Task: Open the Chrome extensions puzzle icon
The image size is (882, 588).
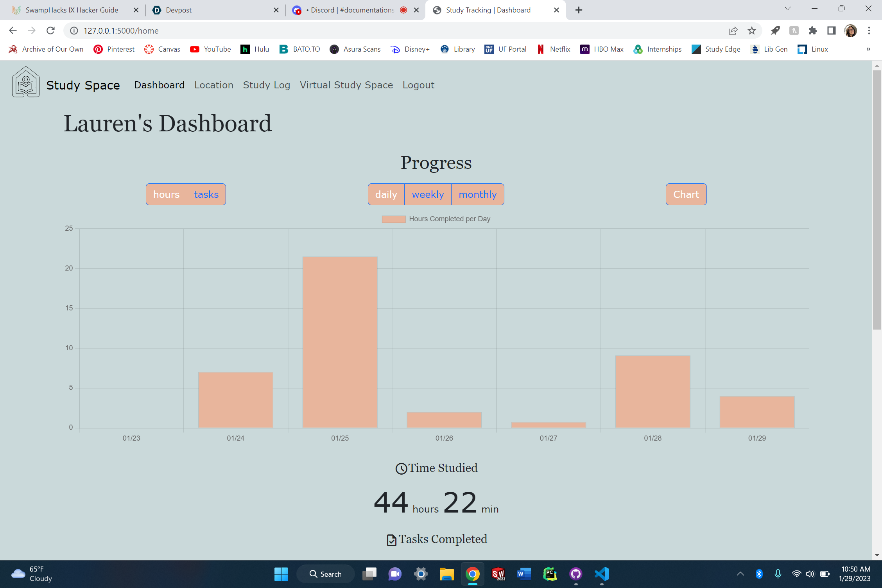Action: pyautogui.click(x=812, y=30)
